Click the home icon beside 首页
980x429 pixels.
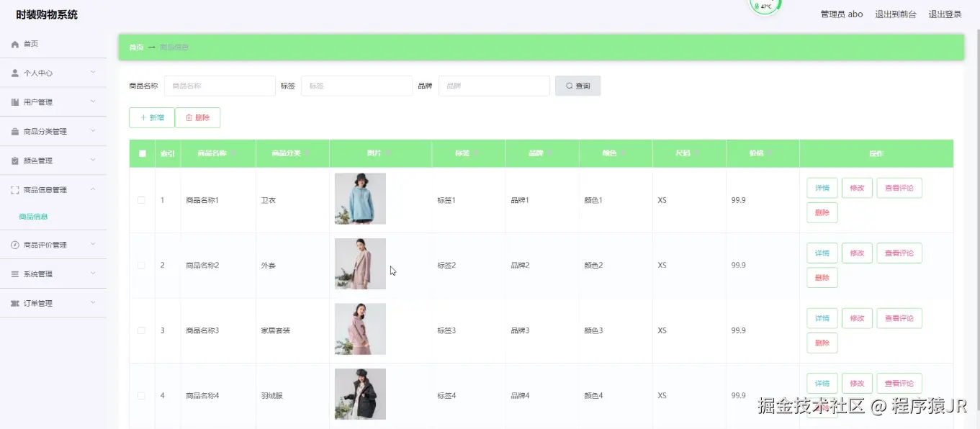pos(15,45)
